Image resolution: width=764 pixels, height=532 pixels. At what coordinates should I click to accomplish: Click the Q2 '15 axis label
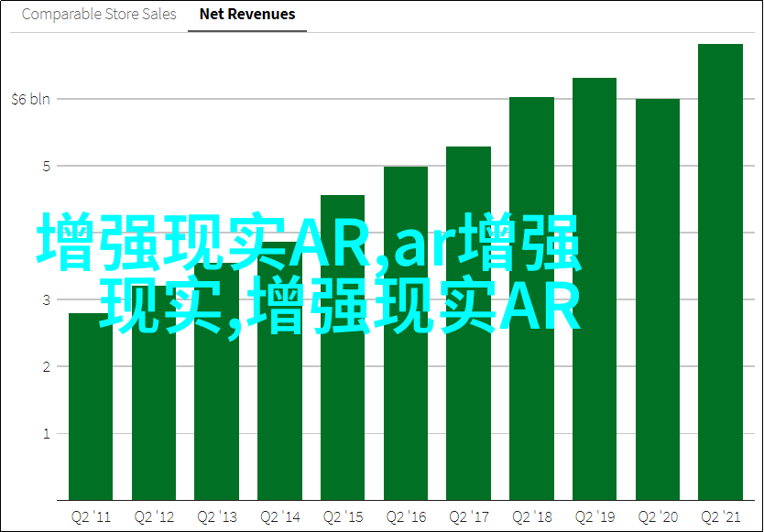[343, 517]
